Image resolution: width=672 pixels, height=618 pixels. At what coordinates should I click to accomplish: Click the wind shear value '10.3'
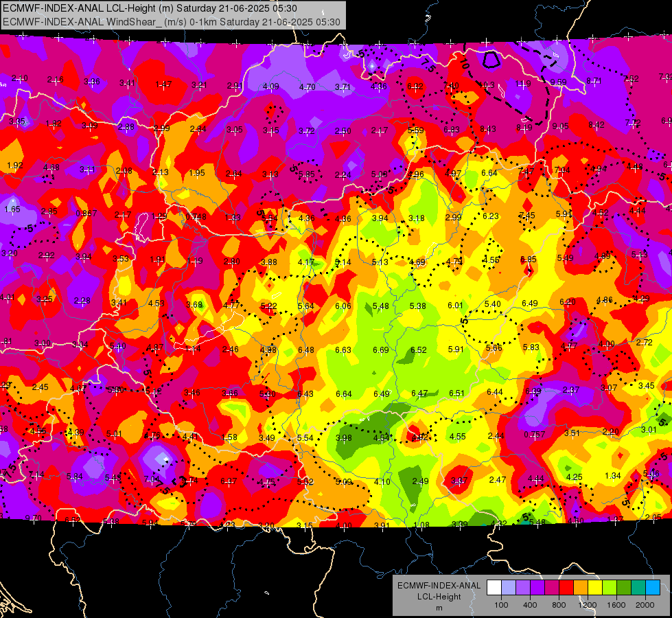click(487, 85)
